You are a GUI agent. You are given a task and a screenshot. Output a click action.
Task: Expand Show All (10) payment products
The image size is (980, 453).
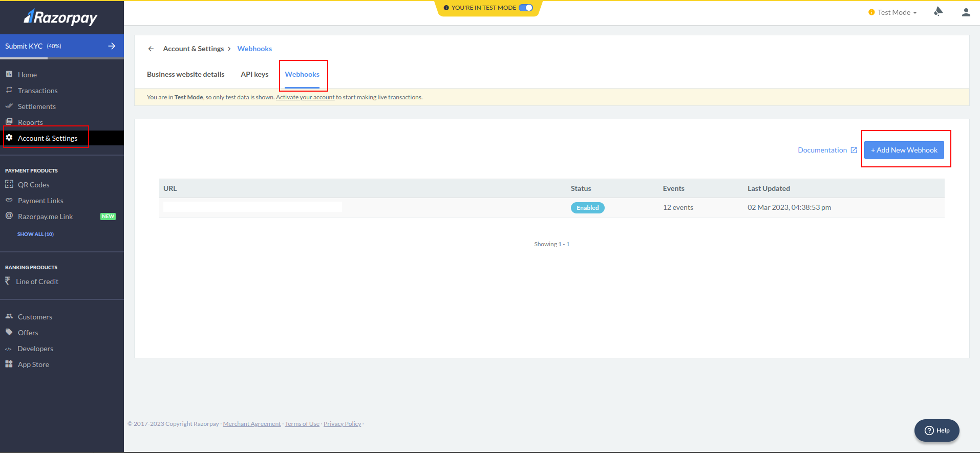point(35,234)
